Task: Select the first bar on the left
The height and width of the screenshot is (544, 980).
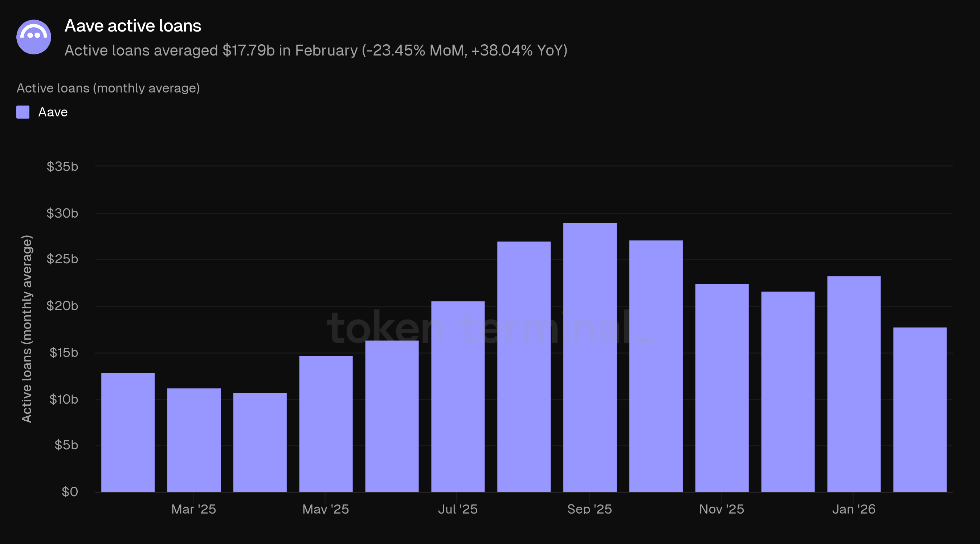Action: coord(128,432)
